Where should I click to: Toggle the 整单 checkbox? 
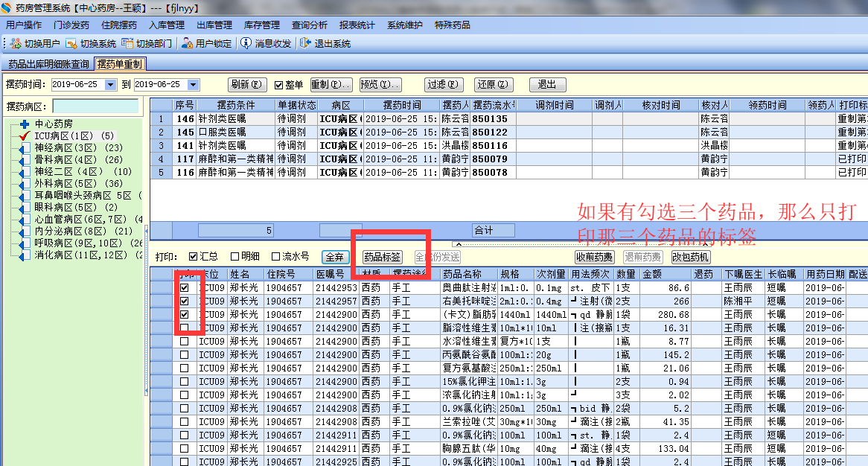click(278, 85)
